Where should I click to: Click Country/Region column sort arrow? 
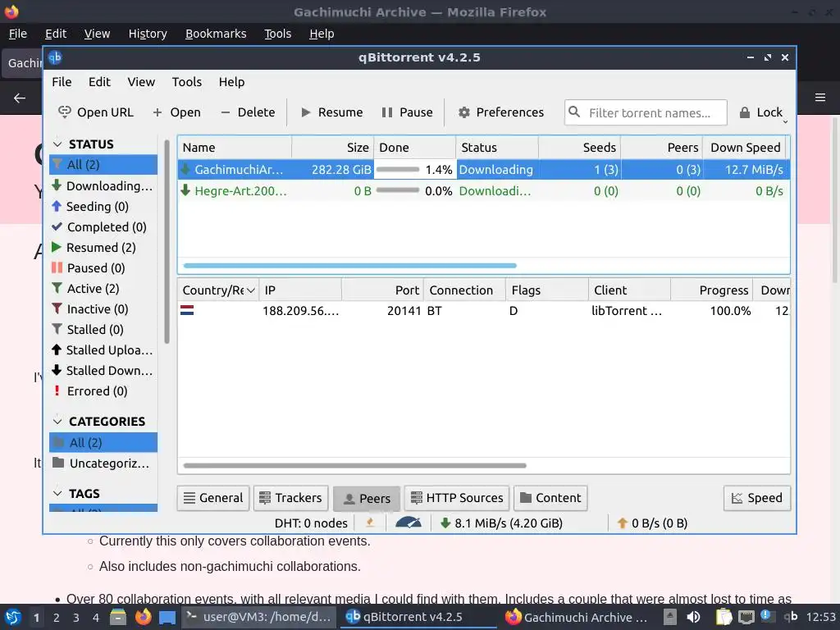click(250, 290)
